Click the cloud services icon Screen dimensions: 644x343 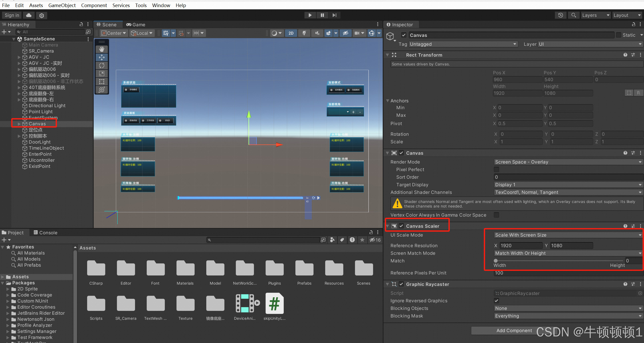(29, 15)
